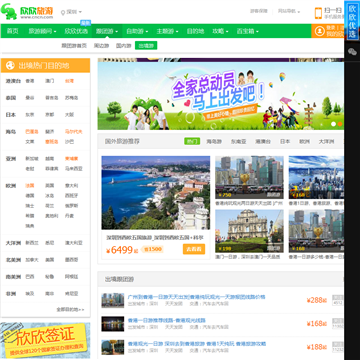Go to 首页 in the green navbar
The height and width of the screenshot is (360, 360).
[x=12, y=31]
